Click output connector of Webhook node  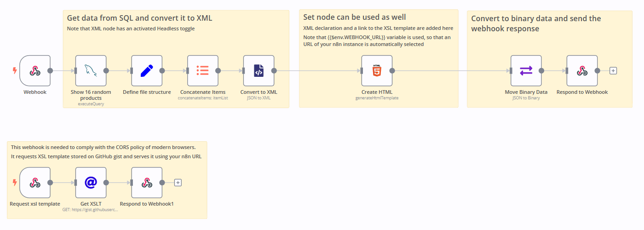(x=50, y=71)
